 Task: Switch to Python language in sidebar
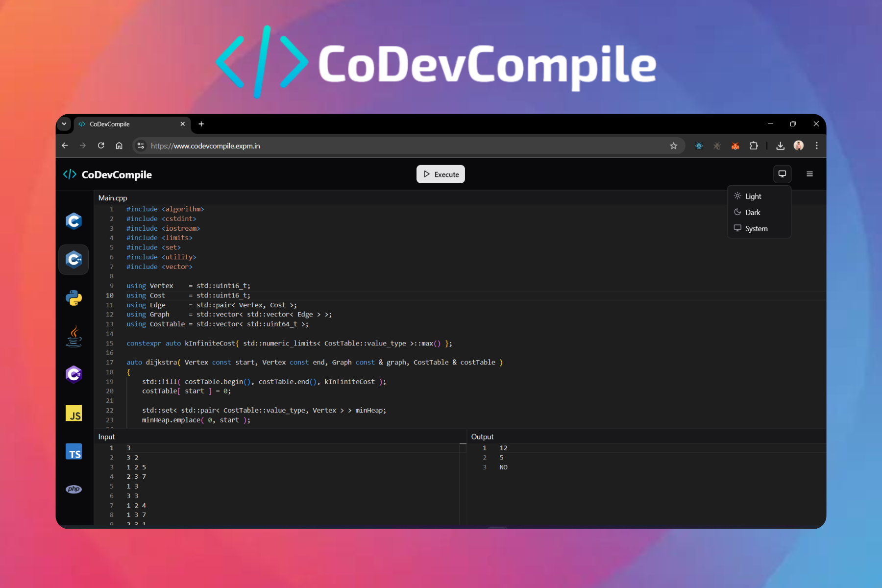[73, 298]
